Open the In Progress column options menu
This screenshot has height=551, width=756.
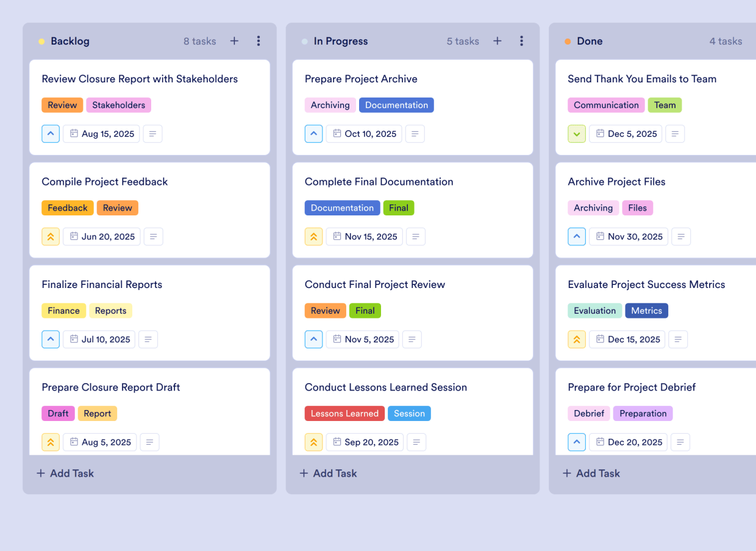(x=522, y=41)
